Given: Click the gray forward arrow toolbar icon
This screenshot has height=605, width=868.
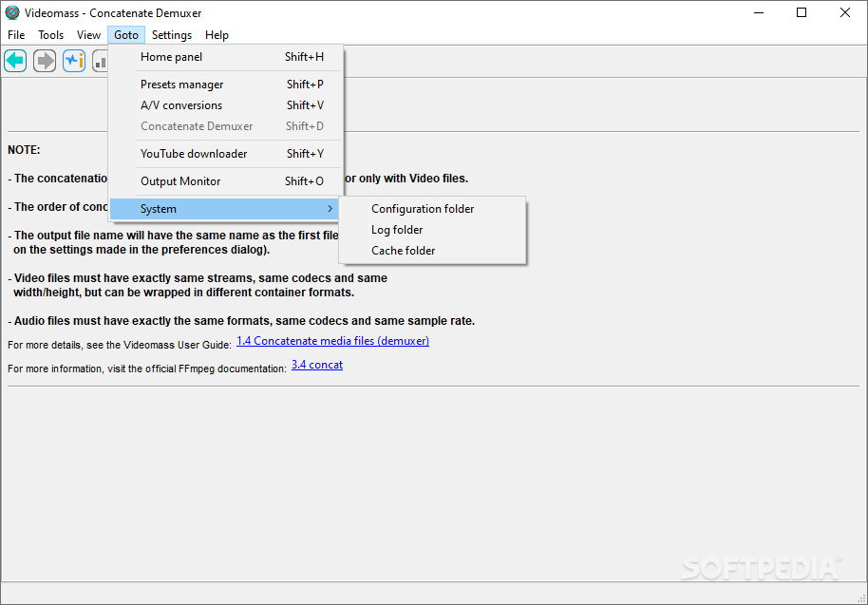Looking at the screenshot, I should pyautogui.click(x=45, y=61).
